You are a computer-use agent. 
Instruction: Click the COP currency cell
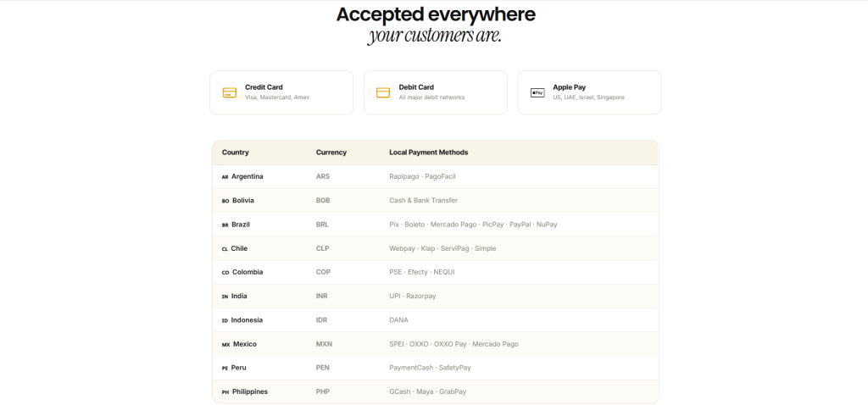pyautogui.click(x=323, y=272)
